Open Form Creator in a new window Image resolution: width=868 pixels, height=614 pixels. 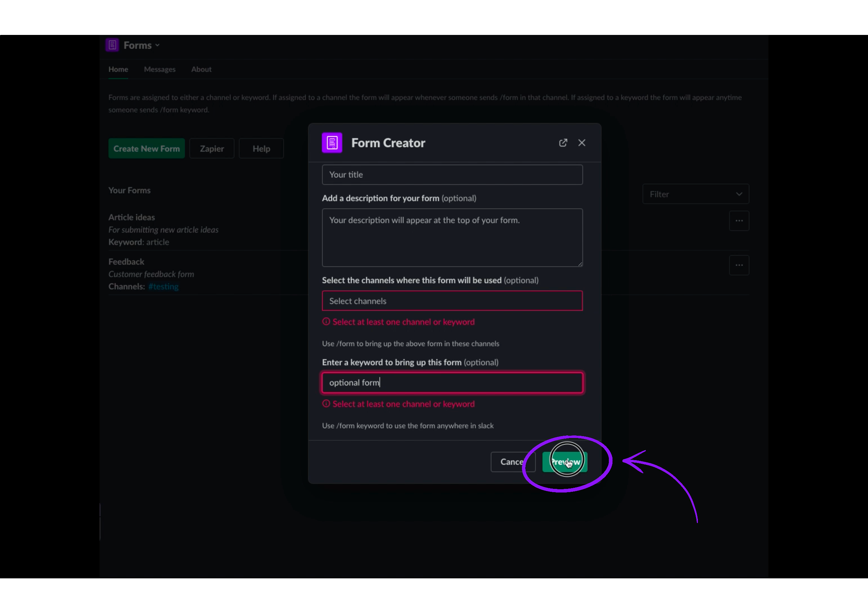tap(563, 143)
